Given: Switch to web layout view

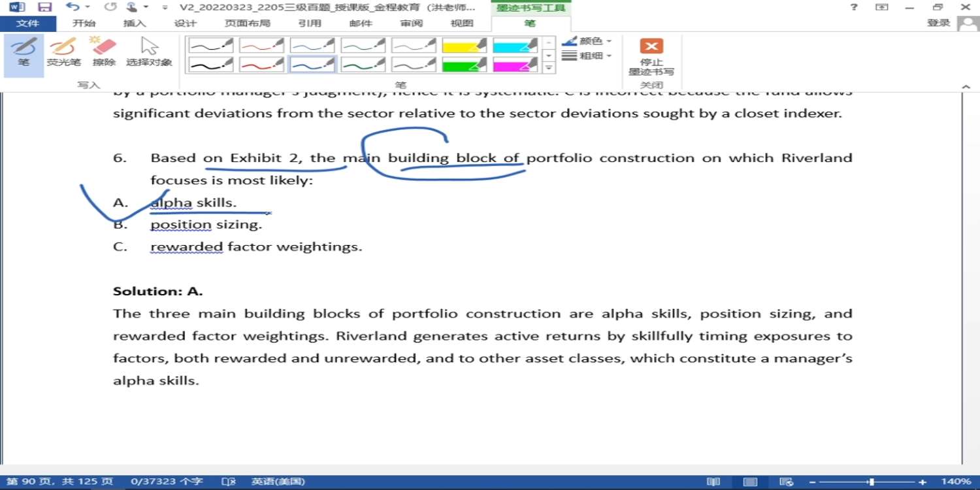Looking at the screenshot, I should pyautogui.click(x=787, y=482).
